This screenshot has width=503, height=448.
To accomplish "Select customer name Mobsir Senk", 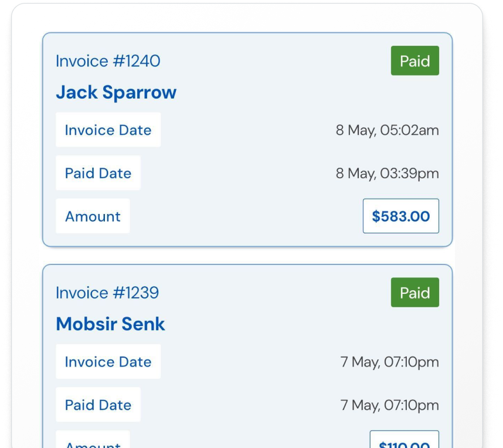I will (x=110, y=324).
